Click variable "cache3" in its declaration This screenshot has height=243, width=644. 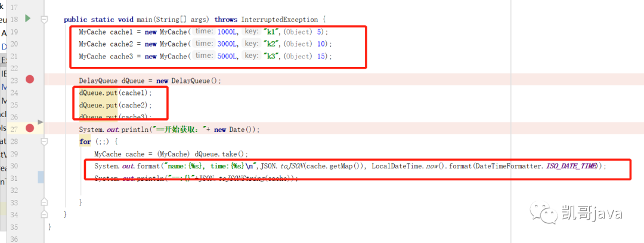pos(120,56)
